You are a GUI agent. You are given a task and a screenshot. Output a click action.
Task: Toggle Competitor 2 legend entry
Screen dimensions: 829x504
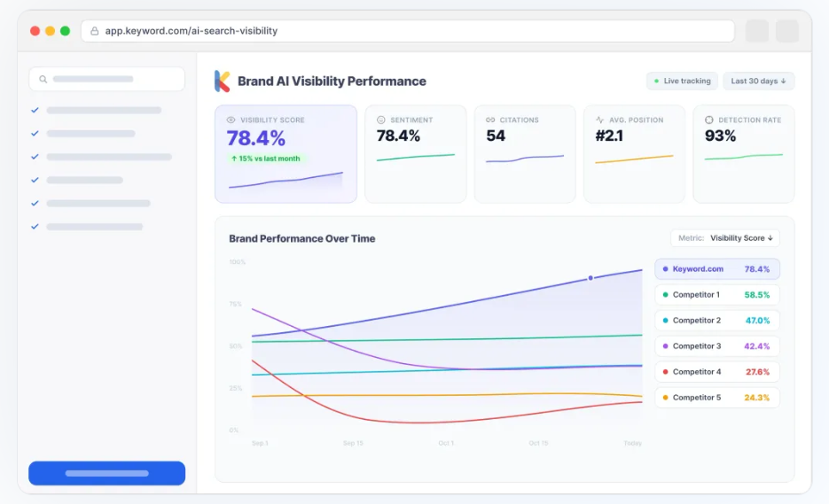click(x=717, y=321)
